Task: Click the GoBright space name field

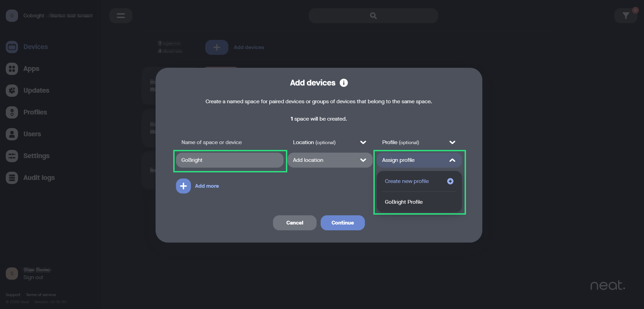Action: (230, 160)
